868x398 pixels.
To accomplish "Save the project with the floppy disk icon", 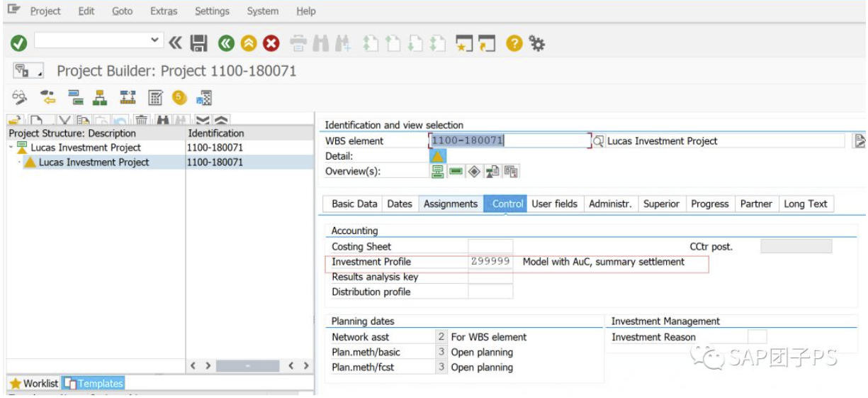I will [200, 44].
